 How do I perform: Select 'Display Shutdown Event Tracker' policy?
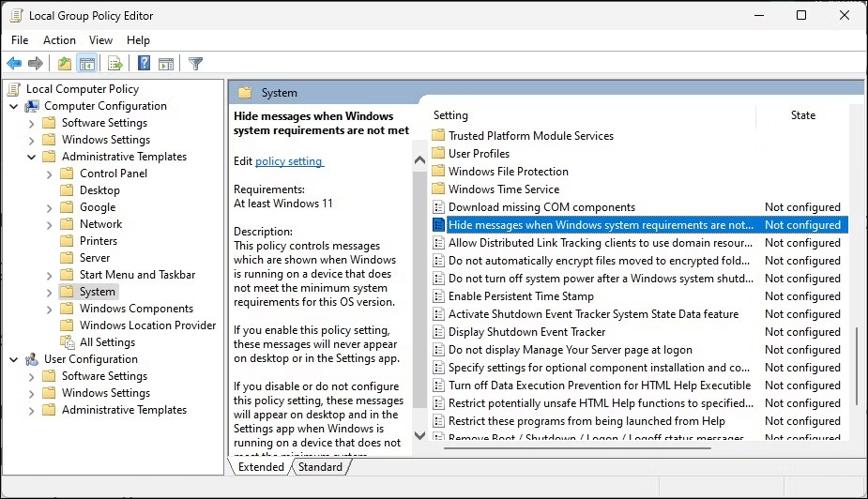[x=526, y=332]
